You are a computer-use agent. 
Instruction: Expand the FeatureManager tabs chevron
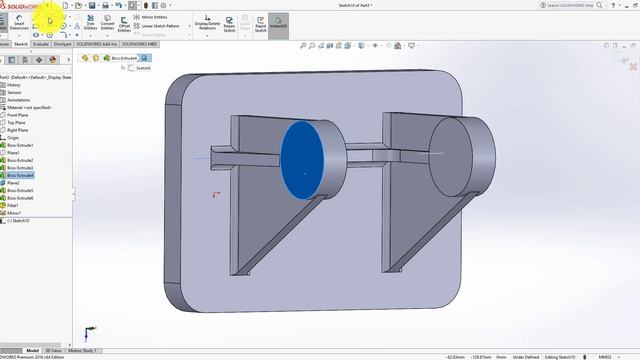pyautogui.click(x=68, y=60)
